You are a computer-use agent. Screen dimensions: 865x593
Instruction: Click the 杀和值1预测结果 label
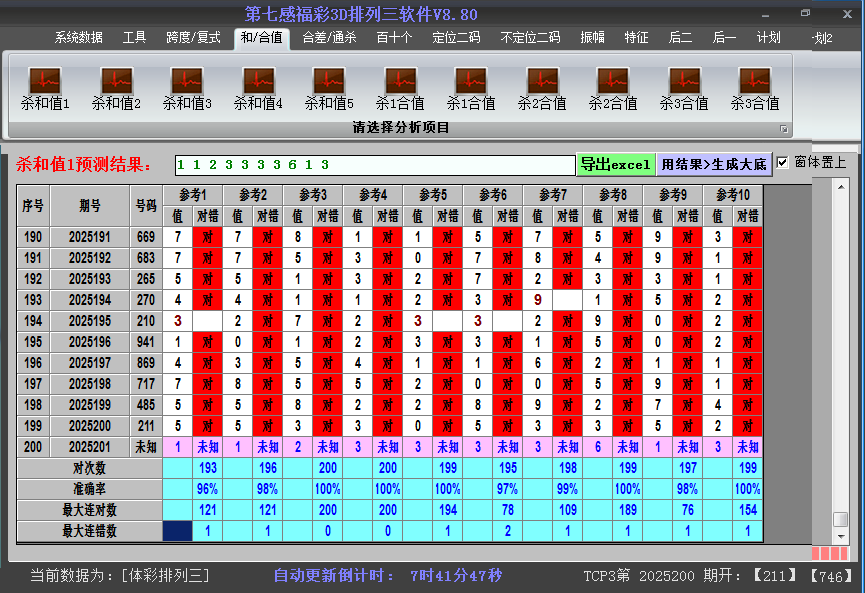(x=84, y=164)
